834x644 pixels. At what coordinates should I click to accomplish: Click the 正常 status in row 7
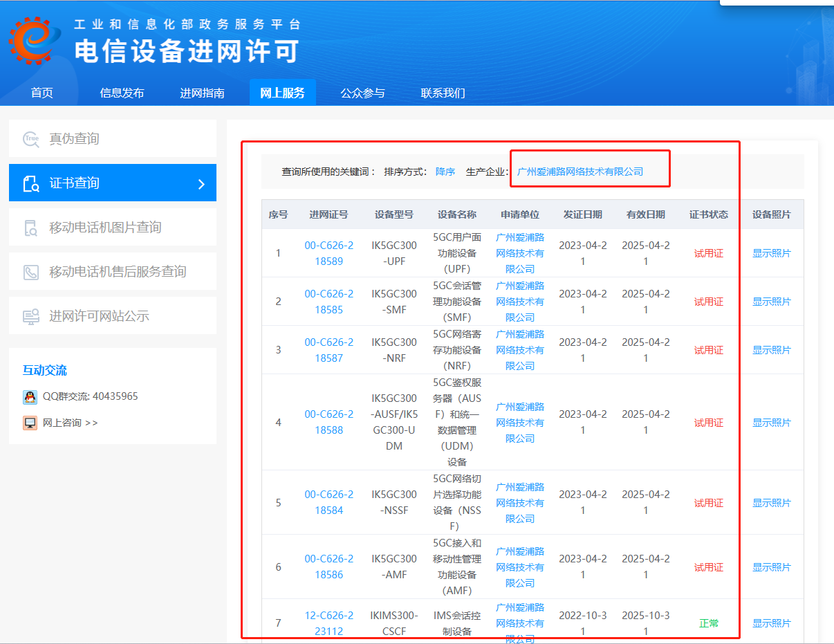click(x=709, y=623)
